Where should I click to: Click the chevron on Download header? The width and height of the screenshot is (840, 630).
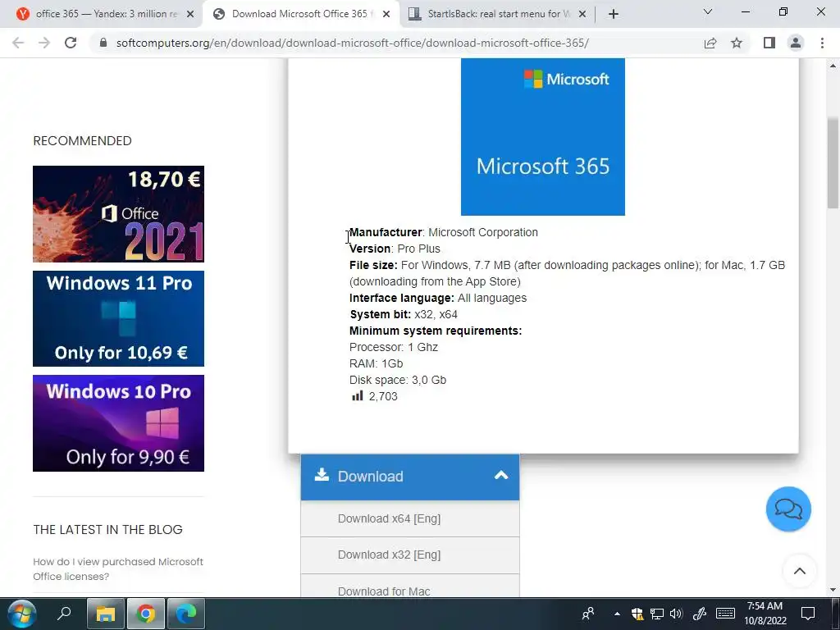501,475
